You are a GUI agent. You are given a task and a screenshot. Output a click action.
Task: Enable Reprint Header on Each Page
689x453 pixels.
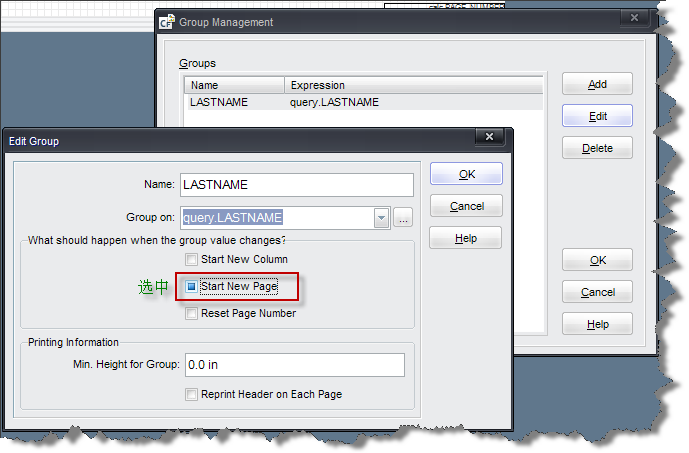tap(191, 394)
